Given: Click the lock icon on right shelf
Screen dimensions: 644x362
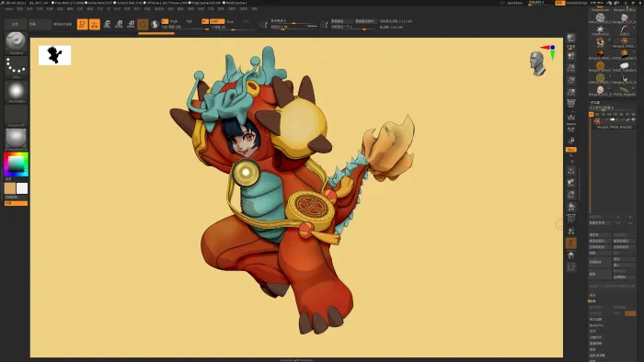Looking at the screenshot, I should pyautogui.click(x=571, y=141).
